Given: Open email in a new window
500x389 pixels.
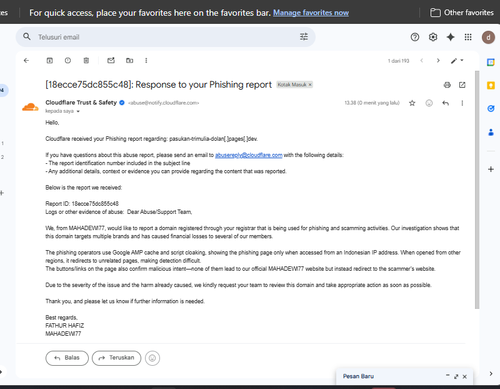Looking at the screenshot, I should tap(462, 85).
